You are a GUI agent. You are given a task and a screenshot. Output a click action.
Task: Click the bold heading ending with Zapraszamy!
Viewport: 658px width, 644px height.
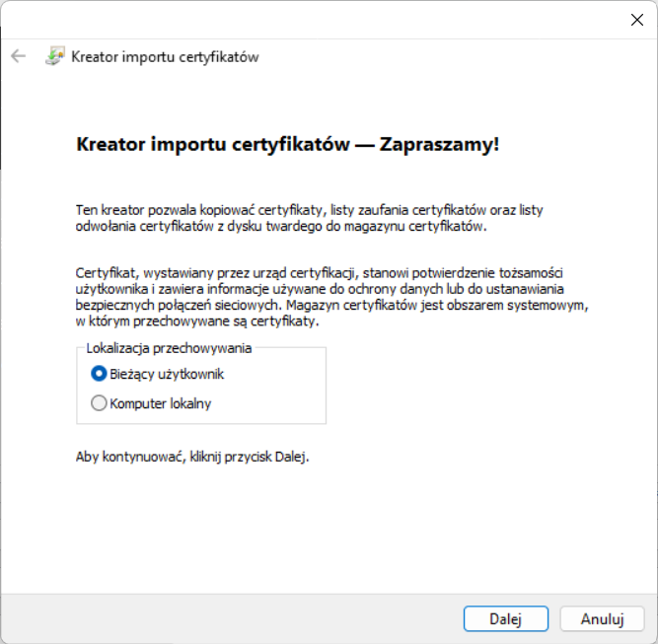tap(287, 144)
